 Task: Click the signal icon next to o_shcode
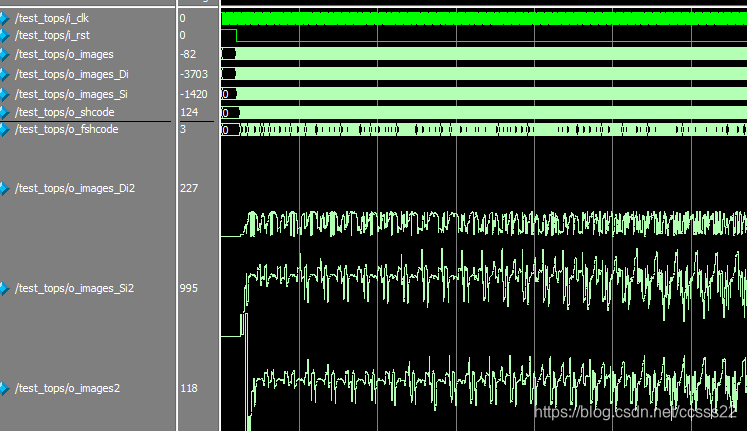tap(4, 113)
